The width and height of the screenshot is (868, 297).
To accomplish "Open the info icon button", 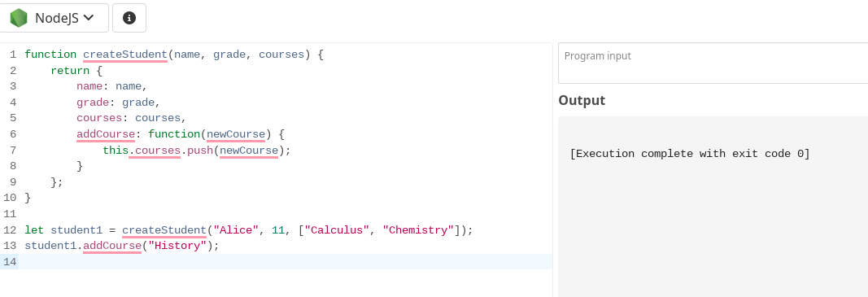I will [x=129, y=18].
